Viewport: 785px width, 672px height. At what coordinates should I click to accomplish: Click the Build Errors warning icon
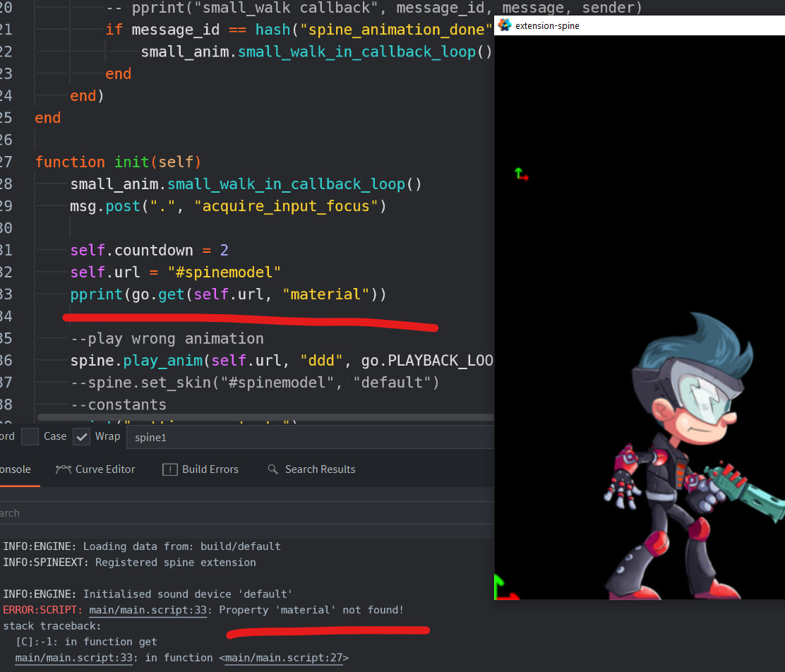(x=169, y=469)
